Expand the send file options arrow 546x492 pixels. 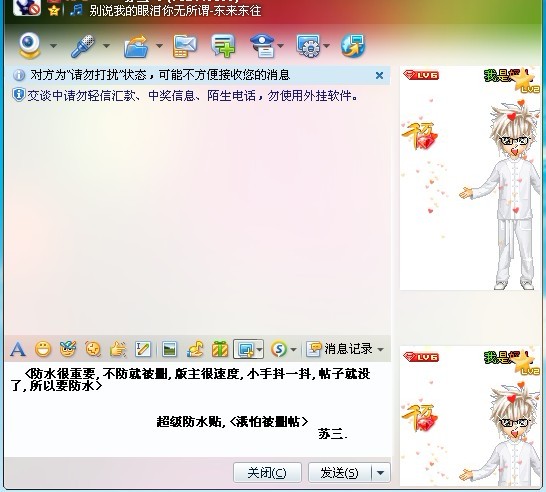(x=159, y=46)
